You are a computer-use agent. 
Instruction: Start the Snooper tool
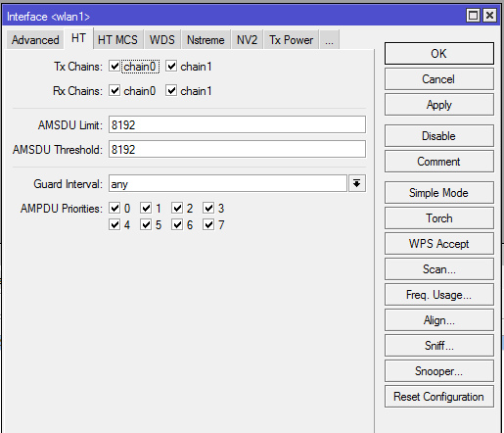[x=439, y=371]
